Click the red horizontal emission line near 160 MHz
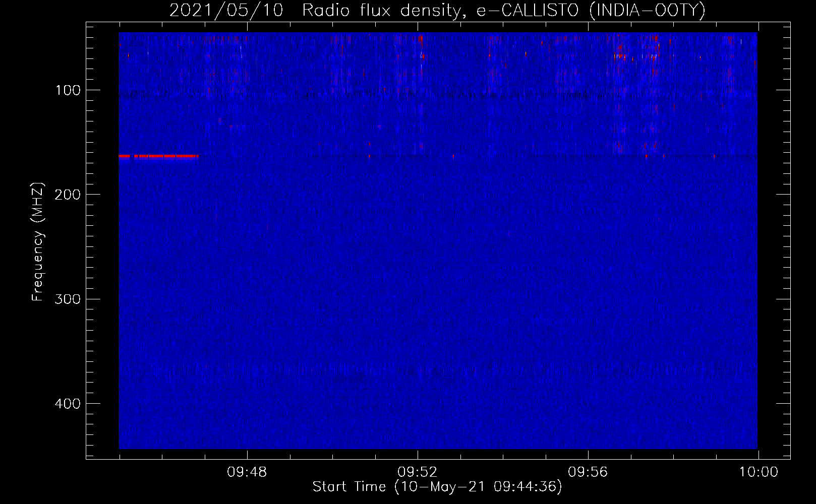The height and width of the screenshot is (504, 816). 158,156
